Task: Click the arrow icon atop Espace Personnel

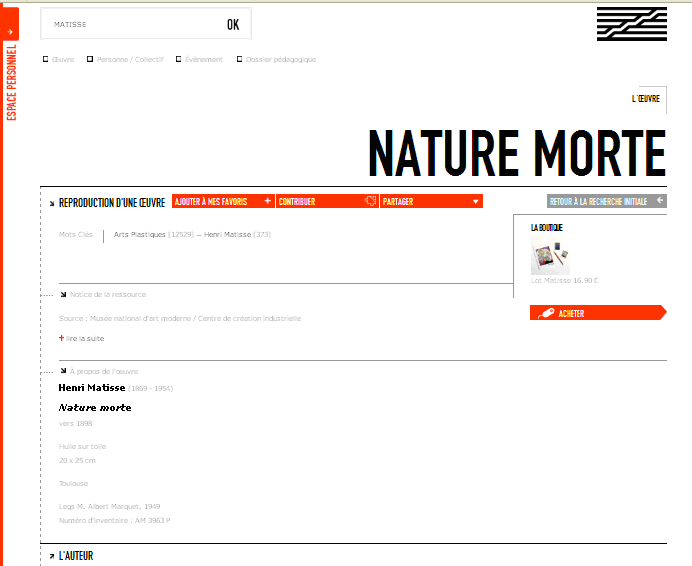Action: point(9,30)
